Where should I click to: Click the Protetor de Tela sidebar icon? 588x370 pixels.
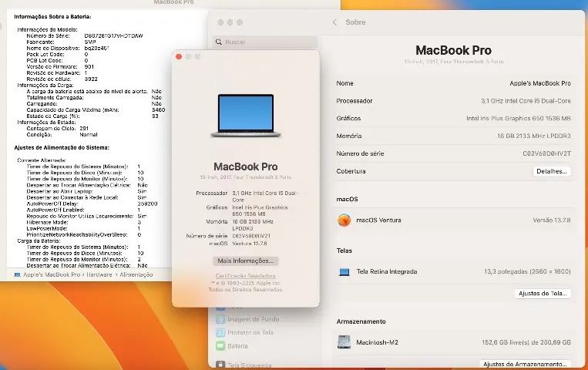point(220,332)
